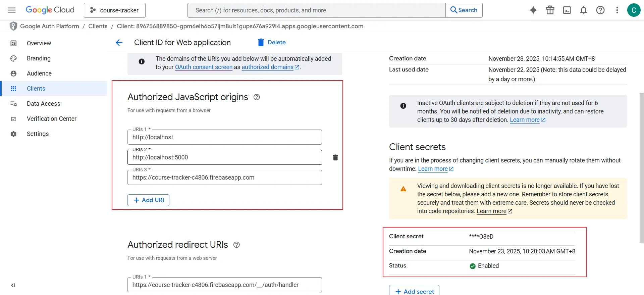
Task: Go back with the left arrow
Action: click(x=119, y=43)
